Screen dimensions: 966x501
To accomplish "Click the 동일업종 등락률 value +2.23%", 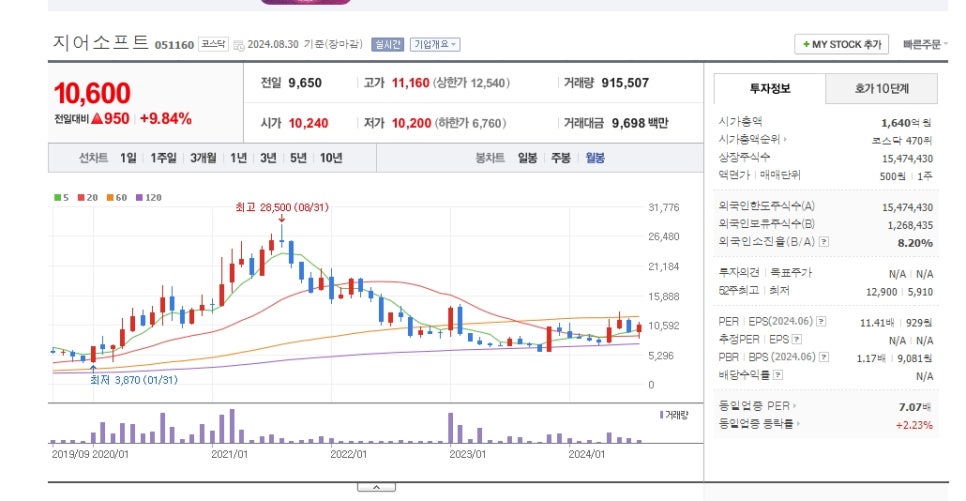I will 914,425.
